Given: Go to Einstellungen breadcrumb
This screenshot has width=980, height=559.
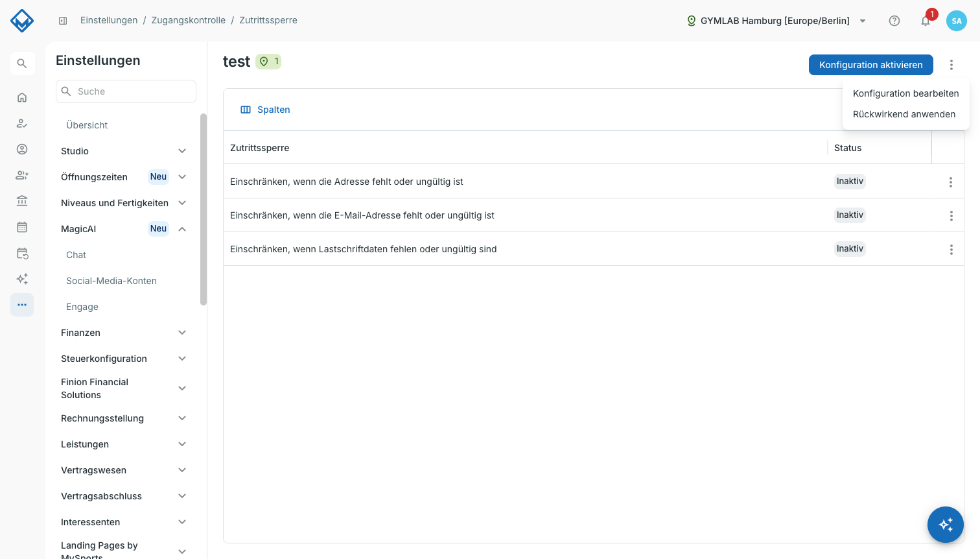Looking at the screenshot, I should (109, 20).
